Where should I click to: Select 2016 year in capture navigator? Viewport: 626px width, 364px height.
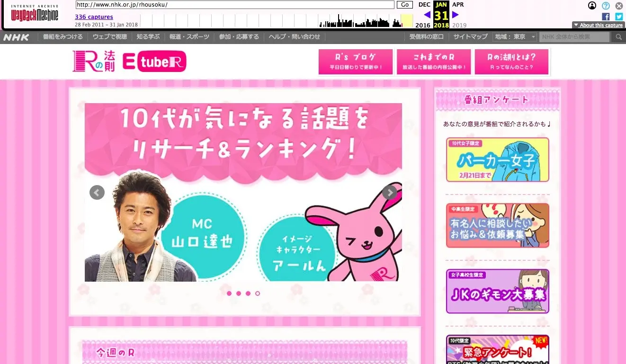coord(423,25)
